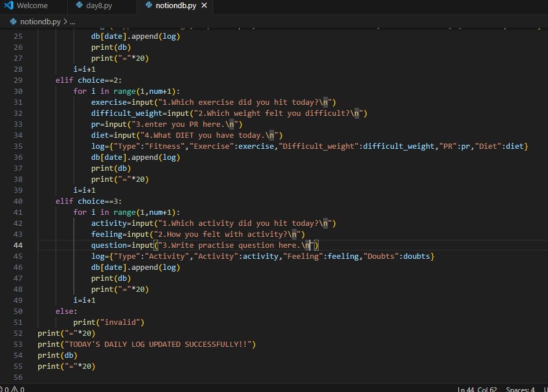
Task: Click Ln 44 Col 62 status entry
Action: click(x=477, y=389)
